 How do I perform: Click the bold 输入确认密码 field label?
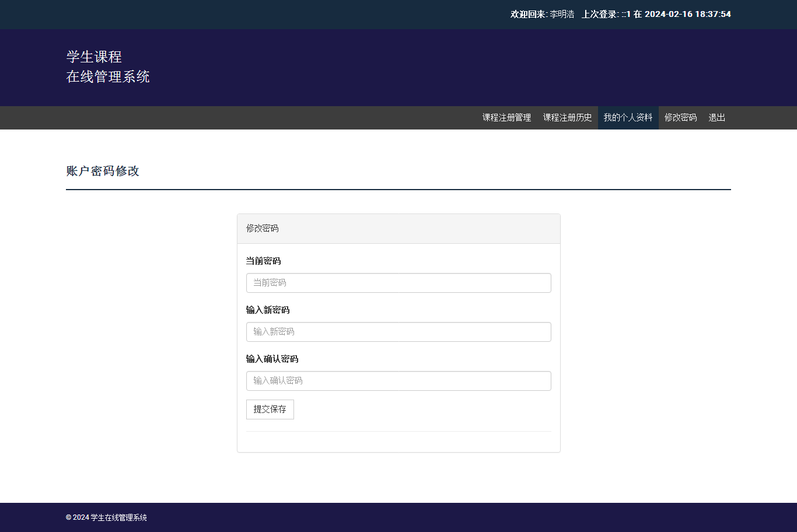272,359
